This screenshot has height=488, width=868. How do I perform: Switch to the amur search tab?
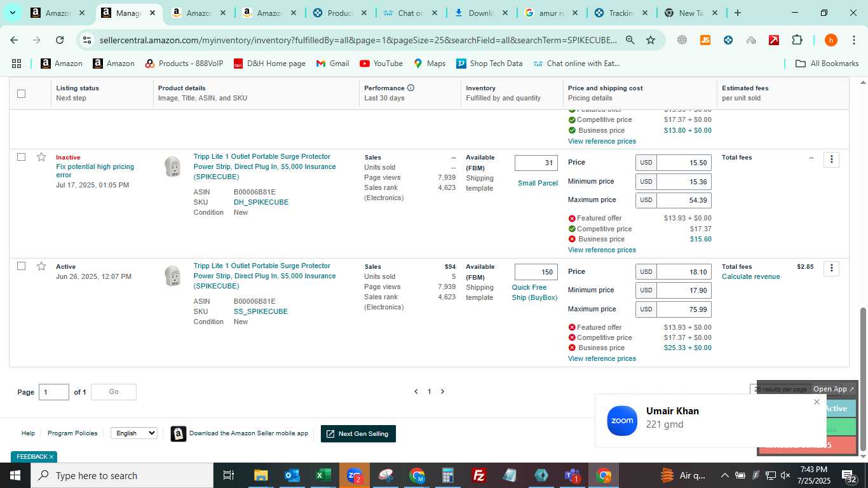coord(550,13)
